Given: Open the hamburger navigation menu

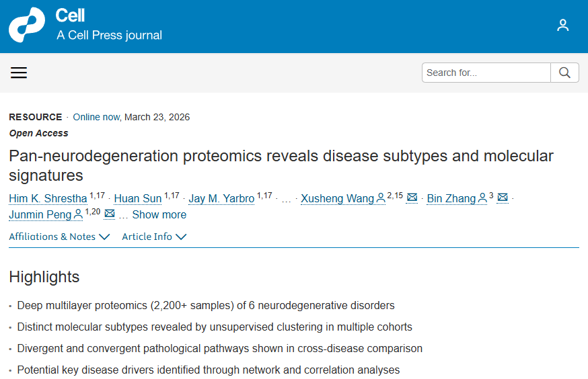Looking at the screenshot, I should pos(19,73).
